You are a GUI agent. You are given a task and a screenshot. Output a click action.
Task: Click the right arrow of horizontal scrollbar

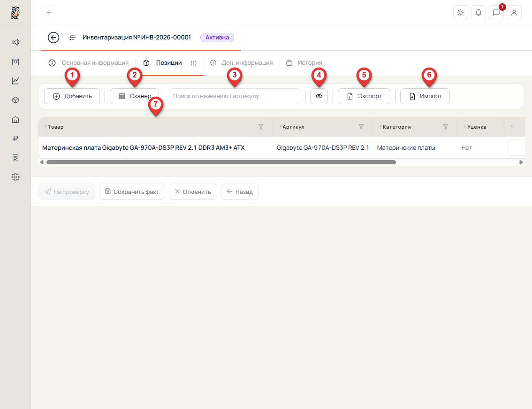point(521,162)
